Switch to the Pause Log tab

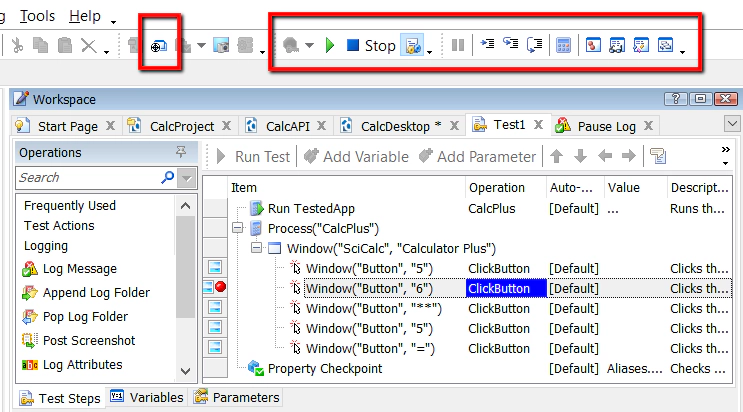pyautogui.click(x=607, y=126)
